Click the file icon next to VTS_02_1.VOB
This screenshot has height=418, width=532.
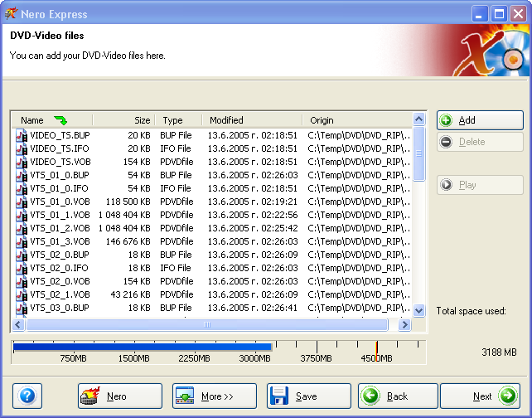(22, 294)
